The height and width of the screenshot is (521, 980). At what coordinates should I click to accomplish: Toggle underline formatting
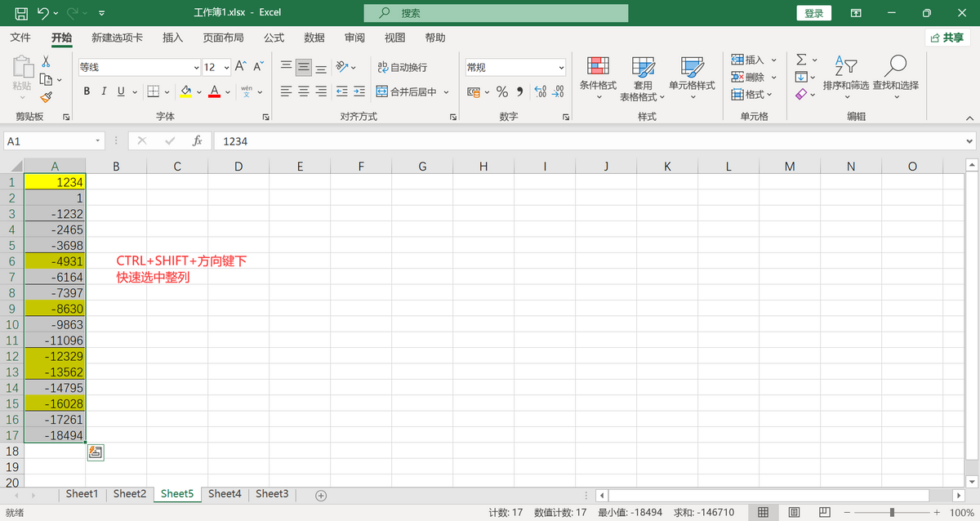[122, 91]
